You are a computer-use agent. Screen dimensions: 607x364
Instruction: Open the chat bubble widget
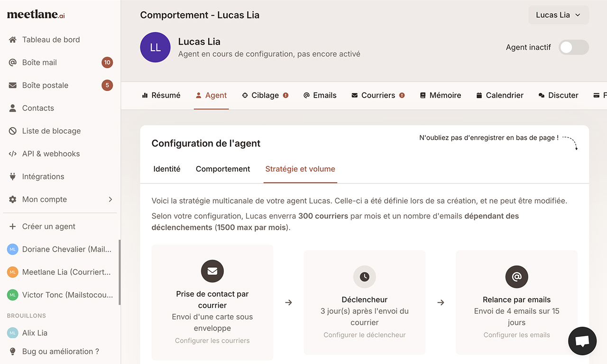tap(582, 341)
